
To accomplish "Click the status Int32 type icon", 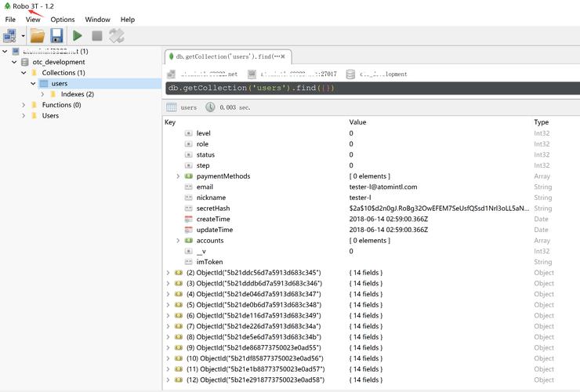I will pyautogui.click(x=189, y=154).
